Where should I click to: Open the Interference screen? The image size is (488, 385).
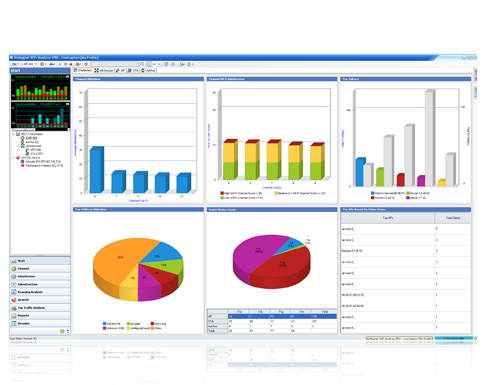coord(40,276)
